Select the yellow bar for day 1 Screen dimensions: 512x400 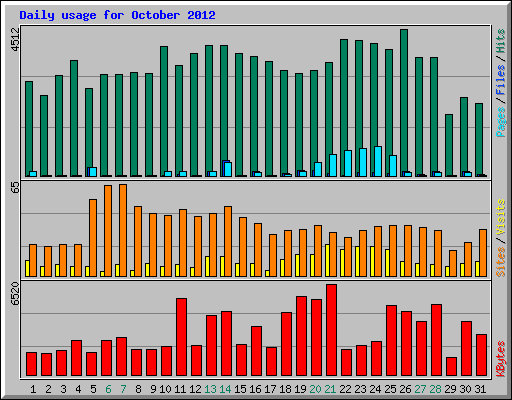tap(27, 268)
